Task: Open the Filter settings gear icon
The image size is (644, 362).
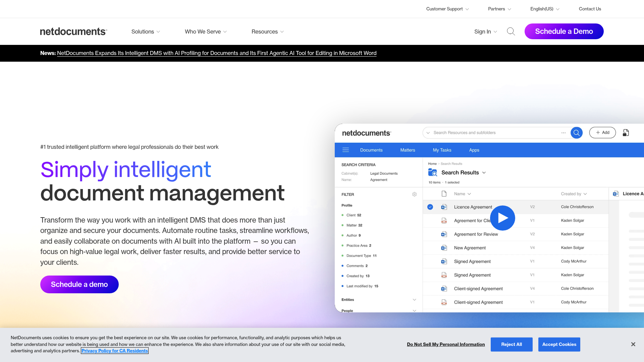Action: [x=415, y=194]
